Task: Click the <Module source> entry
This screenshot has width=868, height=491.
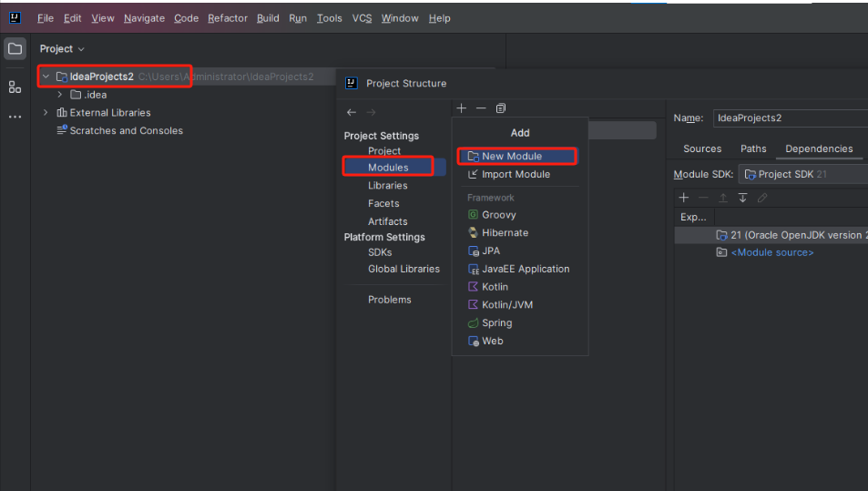Action: coord(771,252)
